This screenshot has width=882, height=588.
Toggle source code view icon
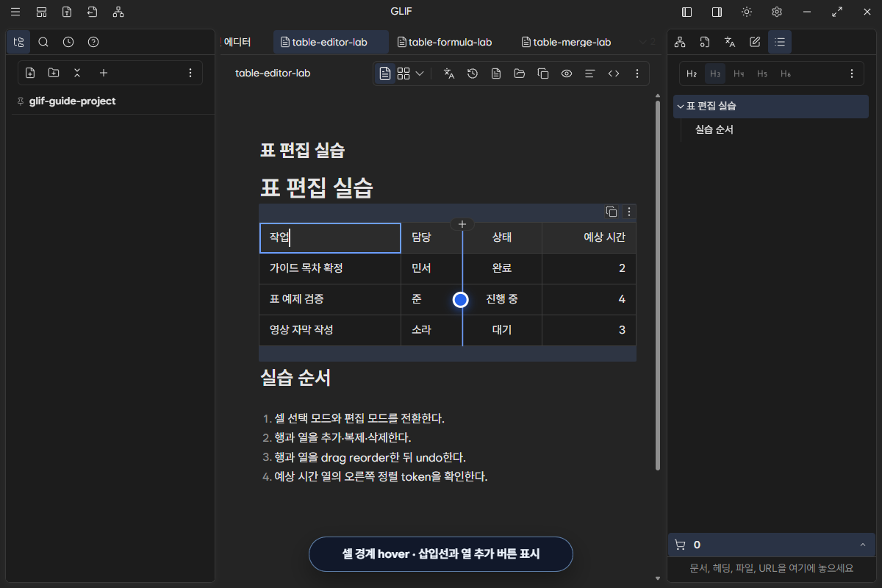click(x=614, y=73)
